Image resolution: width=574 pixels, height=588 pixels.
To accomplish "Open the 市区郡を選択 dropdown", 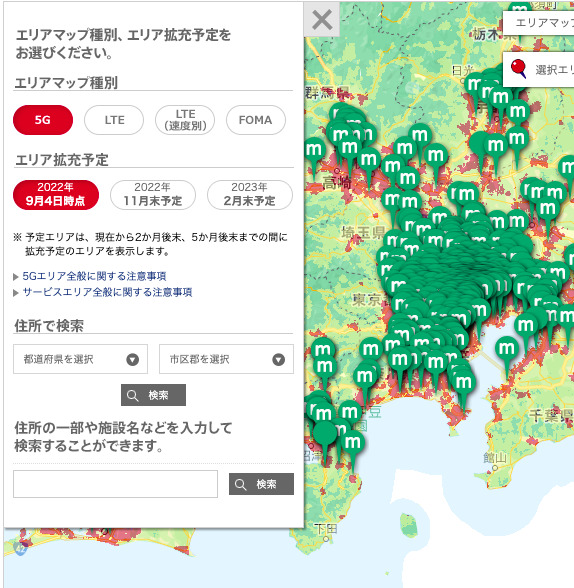I will point(226,359).
